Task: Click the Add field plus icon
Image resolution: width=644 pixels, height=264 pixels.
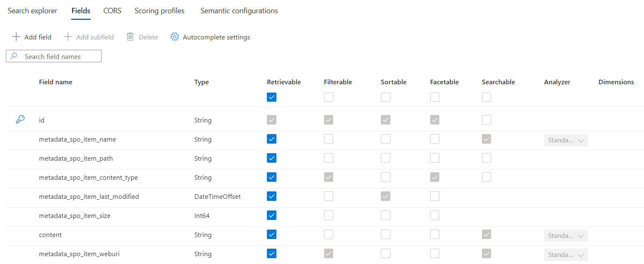Action: (16, 37)
